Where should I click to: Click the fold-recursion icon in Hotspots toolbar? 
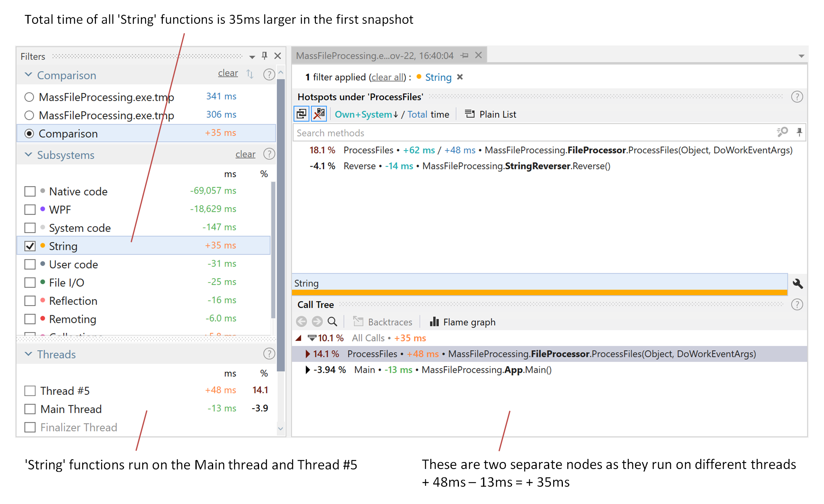pyautogui.click(x=301, y=114)
